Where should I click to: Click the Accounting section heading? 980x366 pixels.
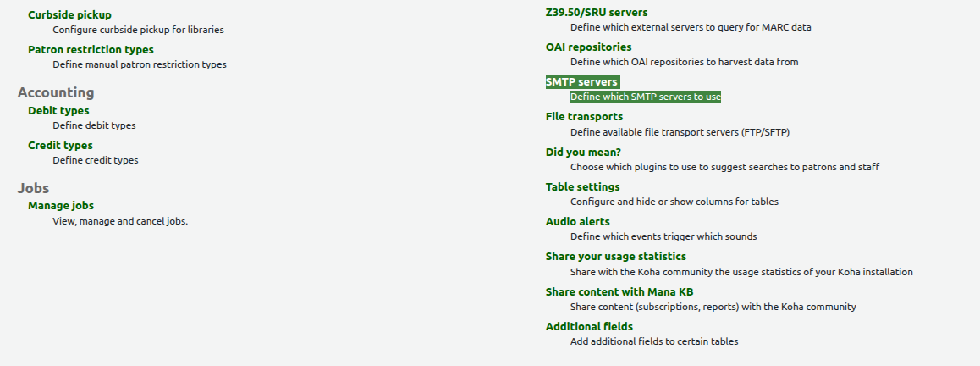(x=56, y=92)
